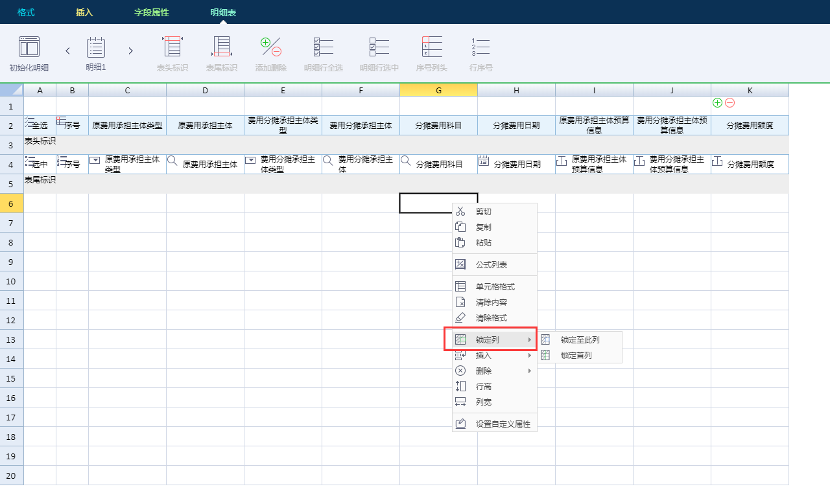
Task: Click the 行序号 toolbar icon
Action: pos(481,47)
